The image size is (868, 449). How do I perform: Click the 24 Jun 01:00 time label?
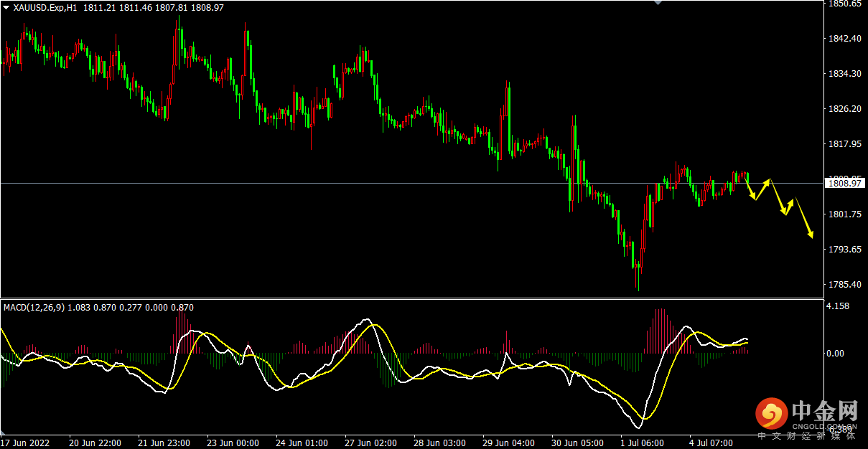tap(302, 443)
